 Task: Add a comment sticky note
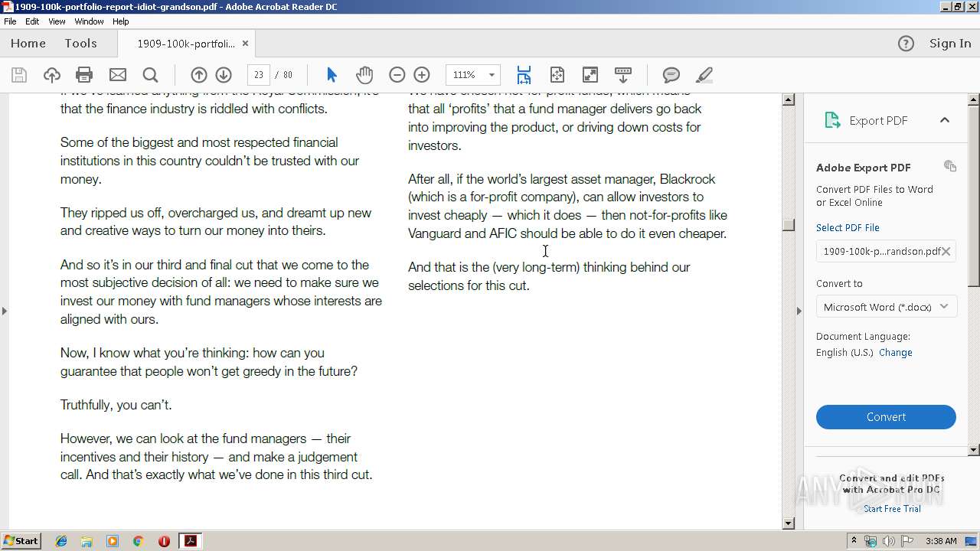[x=671, y=75]
